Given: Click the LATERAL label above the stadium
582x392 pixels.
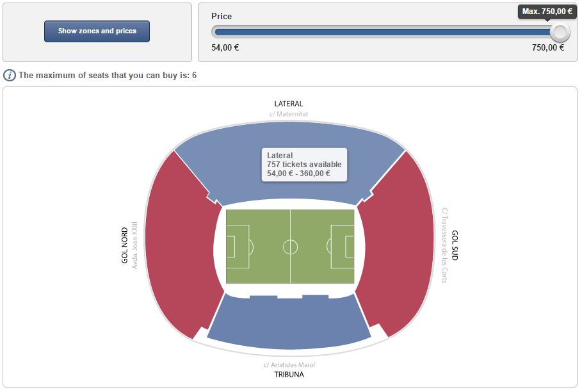Looking at the screenshot, I should click(x=289, y=104).
